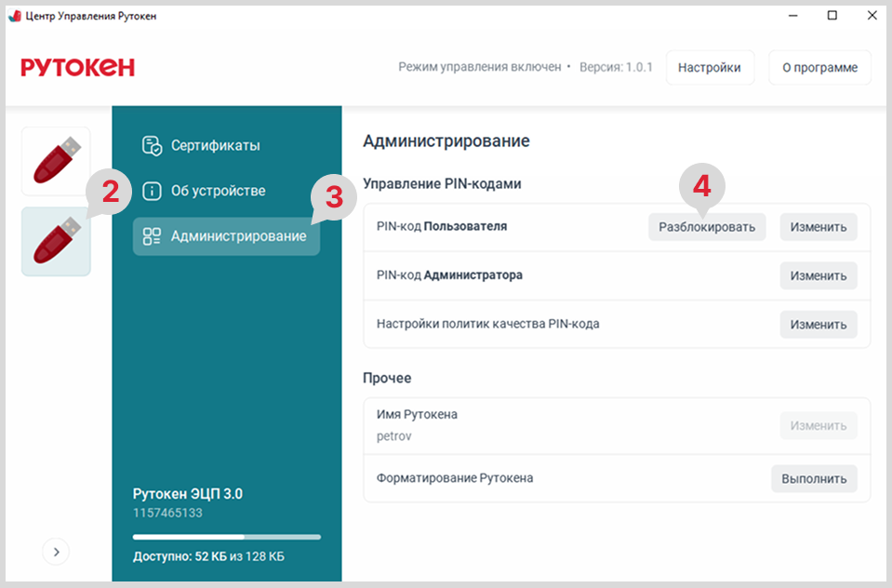Image resolution: width=892 pixels, height=588 pixels.
Task: Change PIN quality policy settings
Action: [x=818, y=324]
